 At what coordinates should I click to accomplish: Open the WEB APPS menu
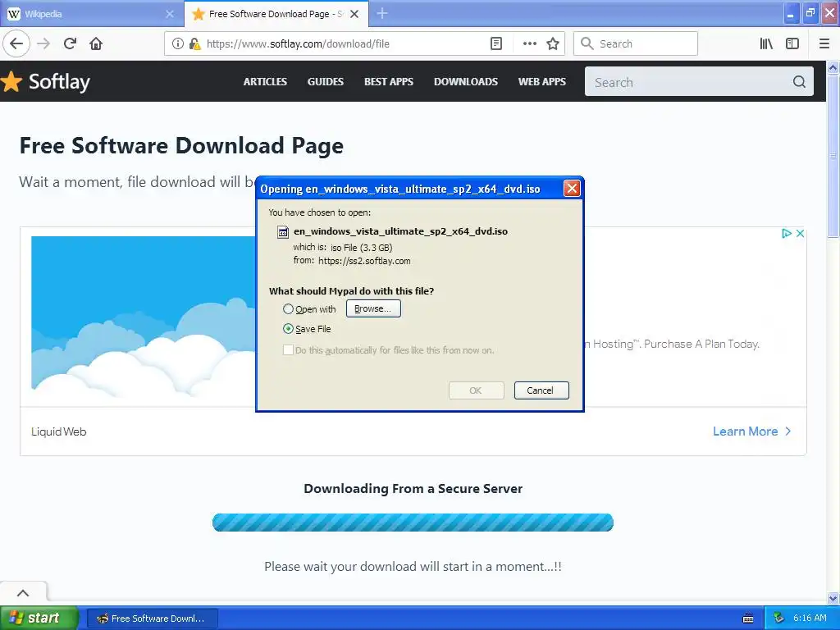point(541,82)
